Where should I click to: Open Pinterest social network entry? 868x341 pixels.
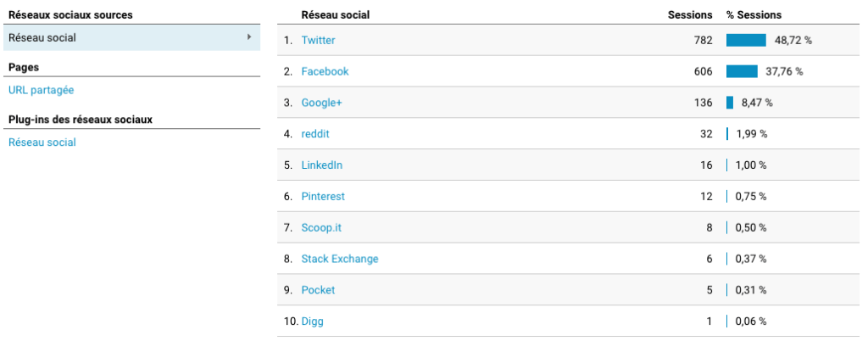323,196
